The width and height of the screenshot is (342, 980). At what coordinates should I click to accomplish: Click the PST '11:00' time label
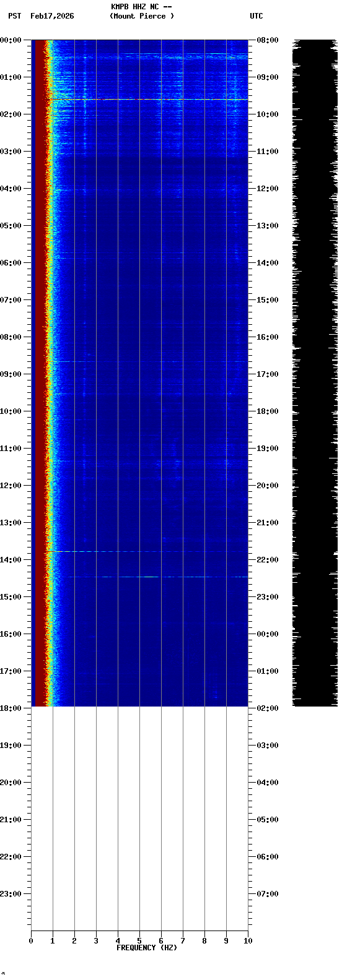pos(11,449)
